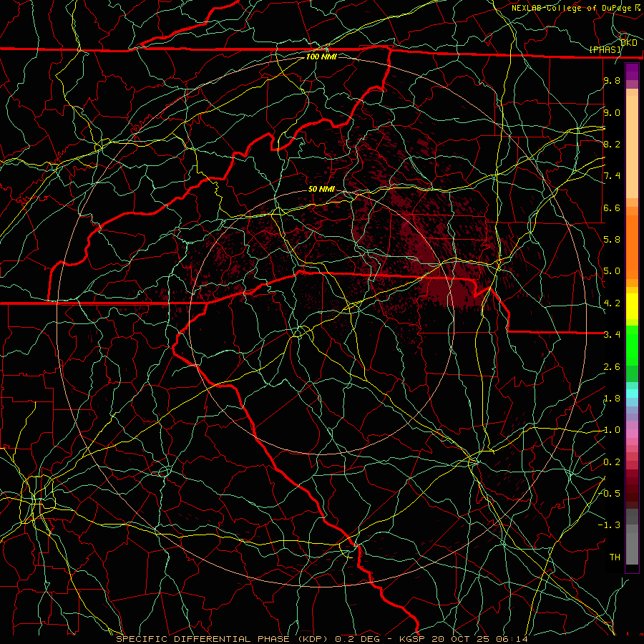Click the 8.2 scale value

click(x=612, y=144)
